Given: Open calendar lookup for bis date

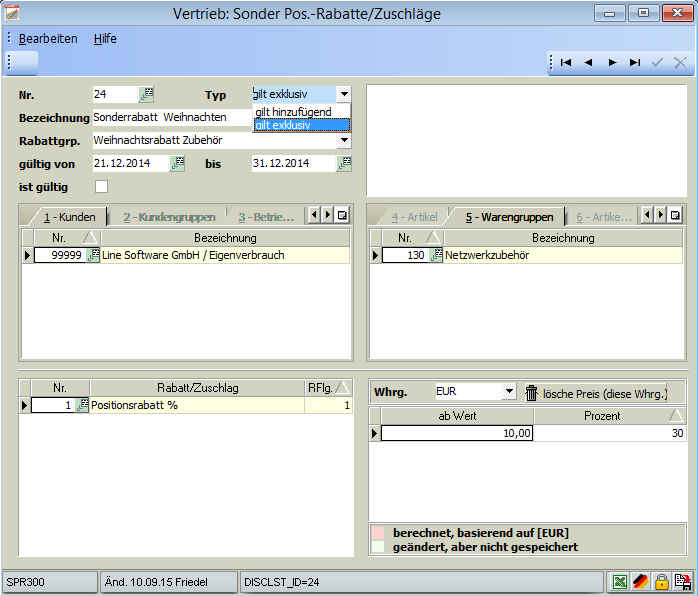Looking at the screenshot, I should coord(345,163).
